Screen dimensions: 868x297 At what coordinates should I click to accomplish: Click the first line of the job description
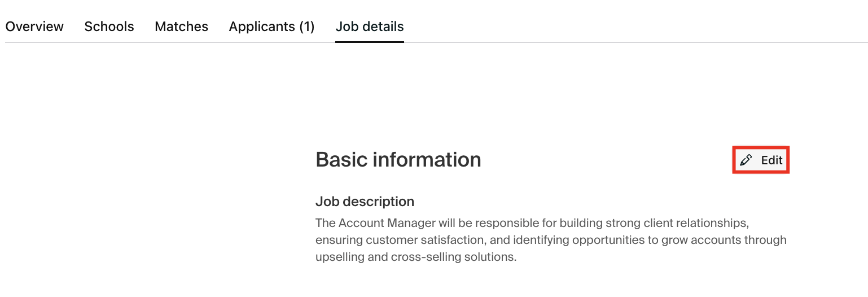pyautogui.click(x=532, y=222)
